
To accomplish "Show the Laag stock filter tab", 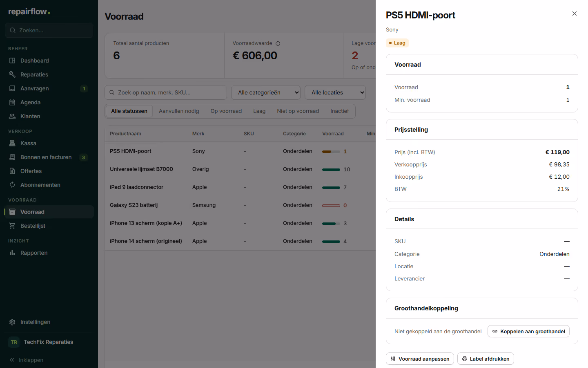I will coord(259,111).
